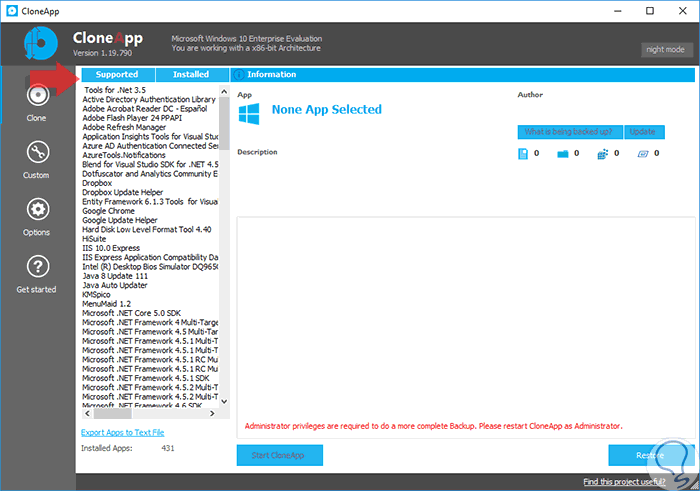This screenshot has height=491, width=700.
Task: Click the Start CloneApp button
Action: tap(279, 455)
